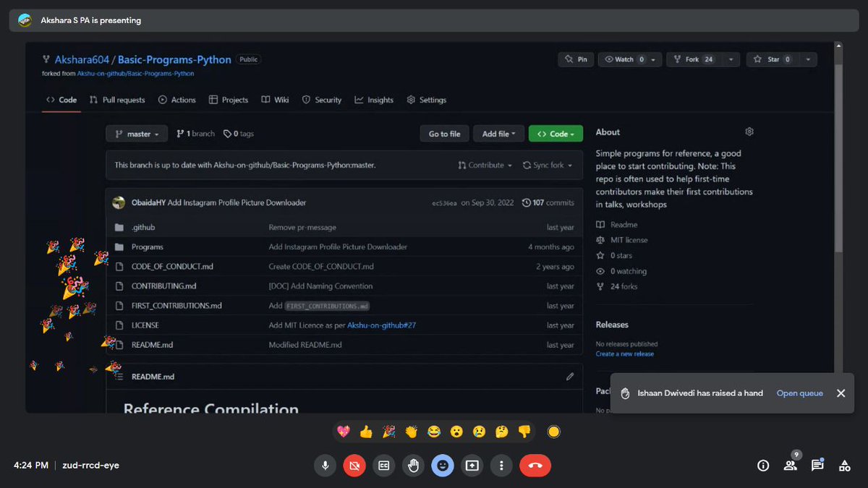Open the Insights tab
Viewport: 868px width, 488px height.
[375, 100]
